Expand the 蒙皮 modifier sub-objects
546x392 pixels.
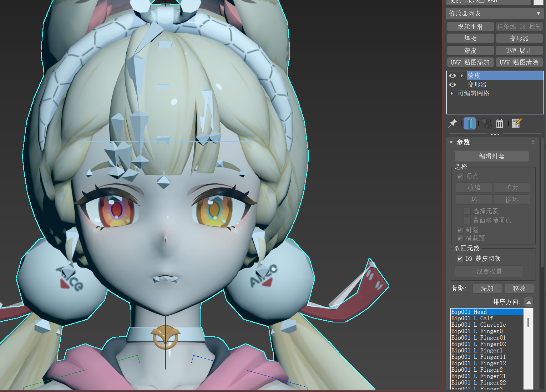coord(462,76)
